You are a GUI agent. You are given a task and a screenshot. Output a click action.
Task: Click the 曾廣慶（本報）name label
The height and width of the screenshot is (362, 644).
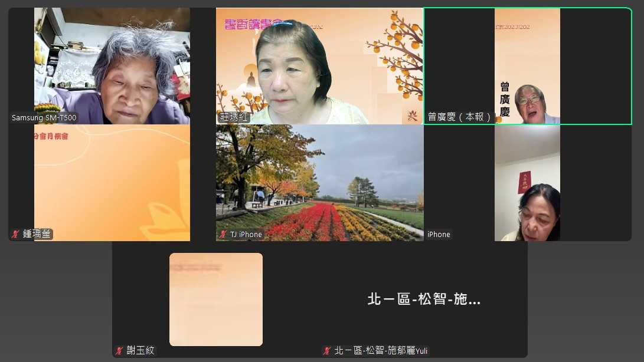coord(460,117)
